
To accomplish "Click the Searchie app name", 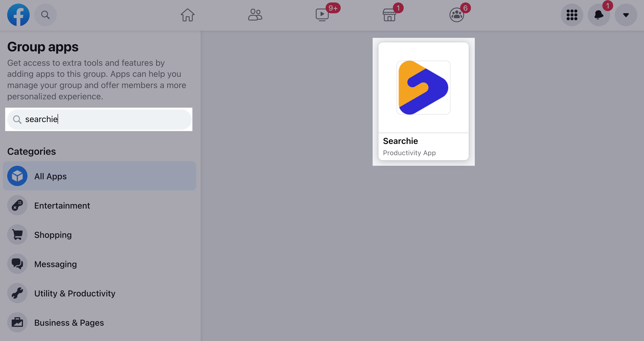I will pyautogui.click(x=400, y=141).
